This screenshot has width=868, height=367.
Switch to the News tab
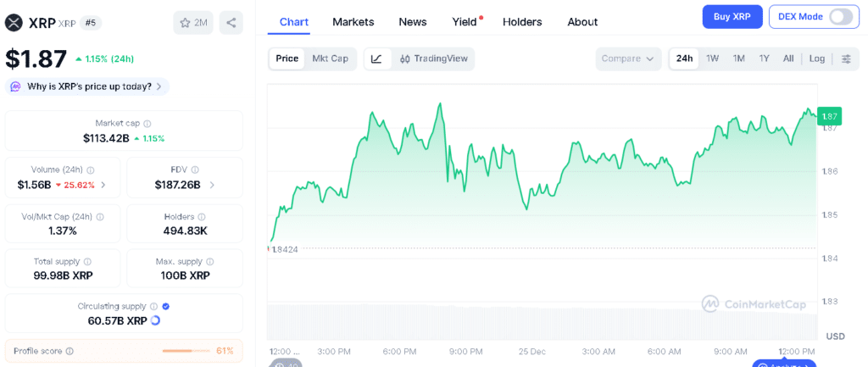[x=413, y=22]
